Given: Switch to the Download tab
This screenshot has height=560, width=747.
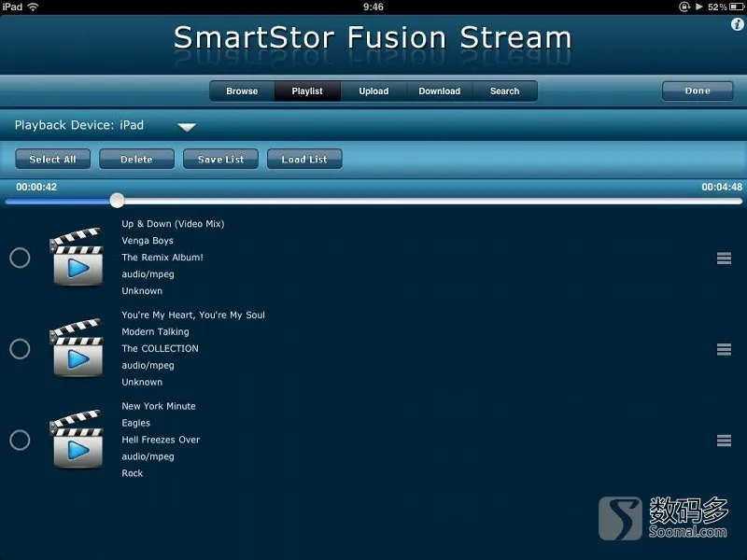Looking at the screenshot, I should tap(439, 91).
